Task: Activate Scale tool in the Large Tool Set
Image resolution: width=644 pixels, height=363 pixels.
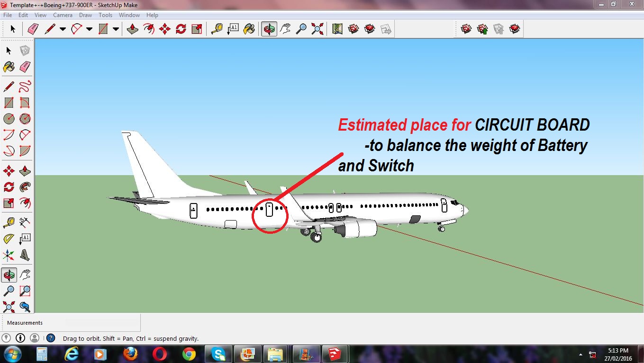Action: pos(9,203)
